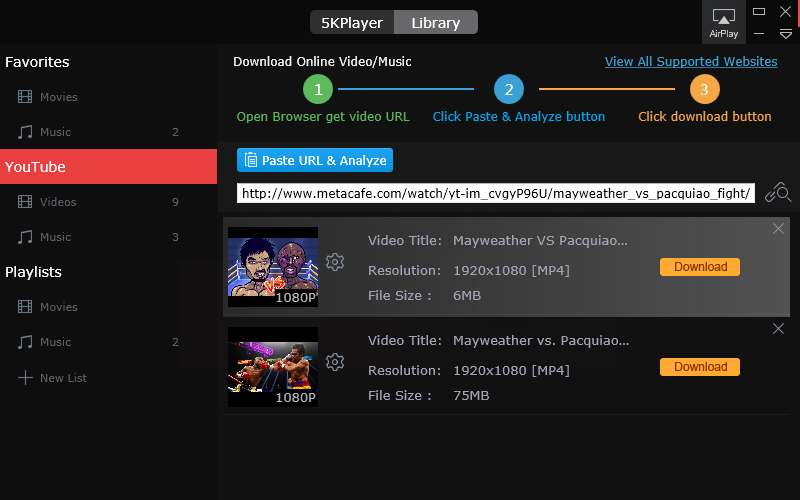Click 'Download Online Video/Music' heading

point(322,62)
